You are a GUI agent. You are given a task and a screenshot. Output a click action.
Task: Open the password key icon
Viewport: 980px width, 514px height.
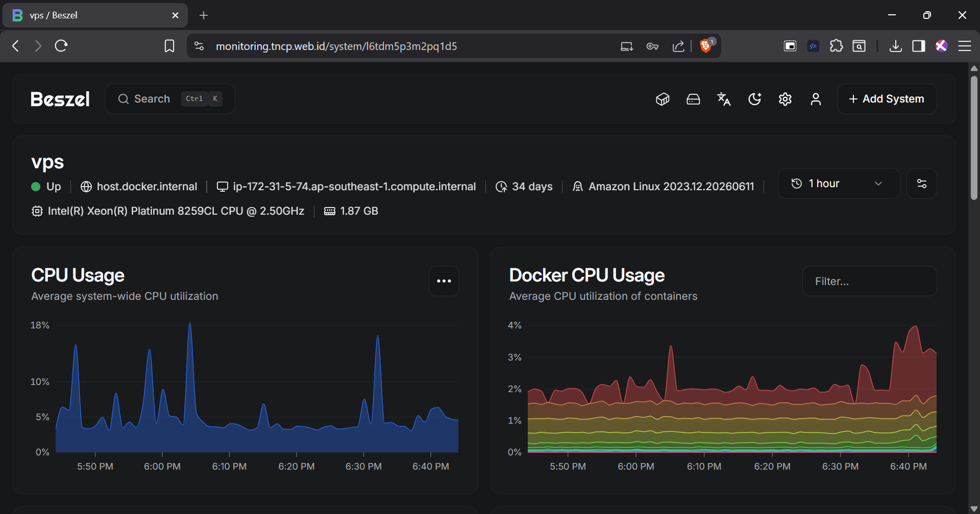652,46
